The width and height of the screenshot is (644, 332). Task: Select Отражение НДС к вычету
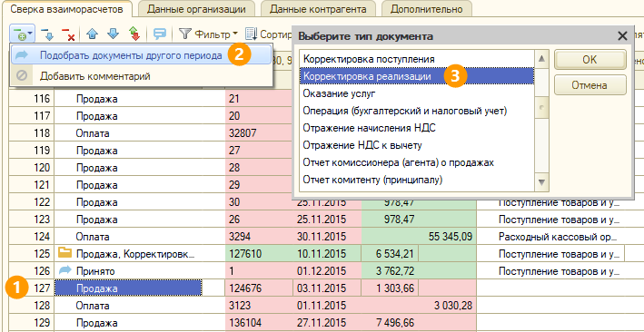(416, 145)
